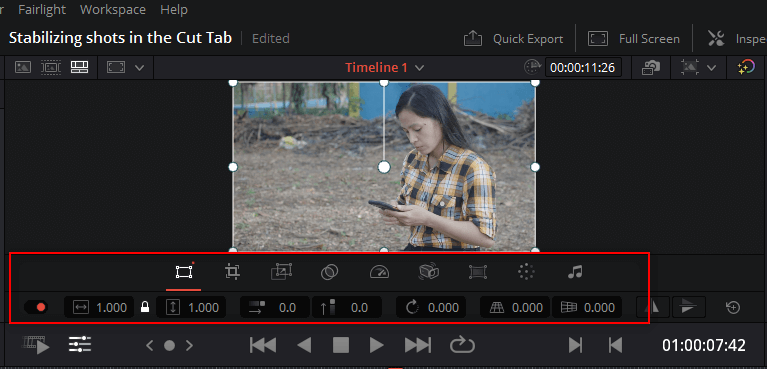This screenshot has height=369, width=767.
Task: Expand the safe area overlay dropdown
Action: 711,68
